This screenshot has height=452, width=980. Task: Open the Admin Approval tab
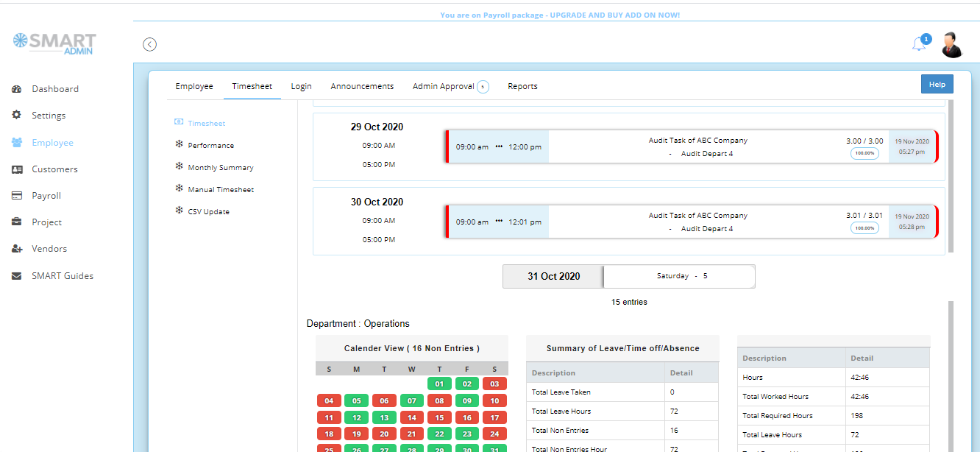445,86
